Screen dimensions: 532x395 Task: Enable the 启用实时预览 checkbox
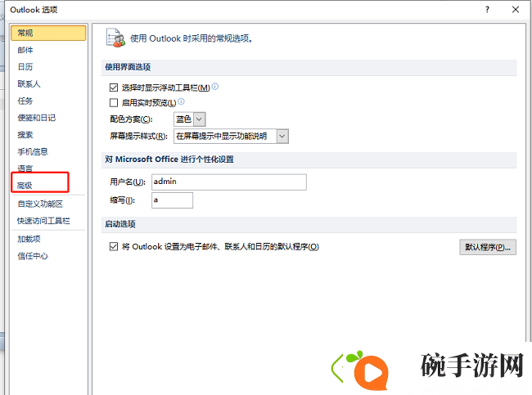[114, 102]
